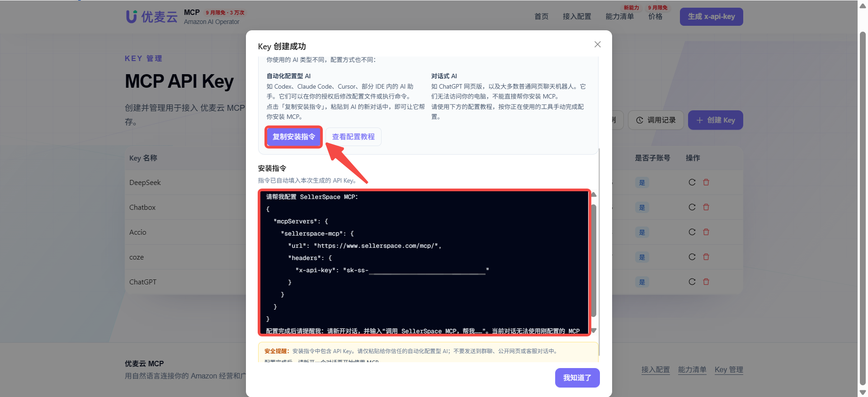Click the 对话式 AI heading
The width and height of the screenshot is (868, 397).
pos(444,76)
